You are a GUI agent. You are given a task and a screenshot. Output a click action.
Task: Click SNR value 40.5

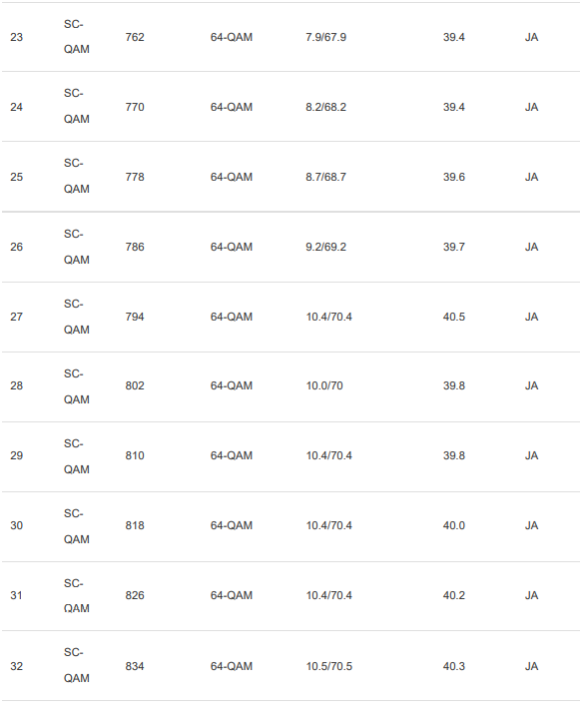[454, 317]
